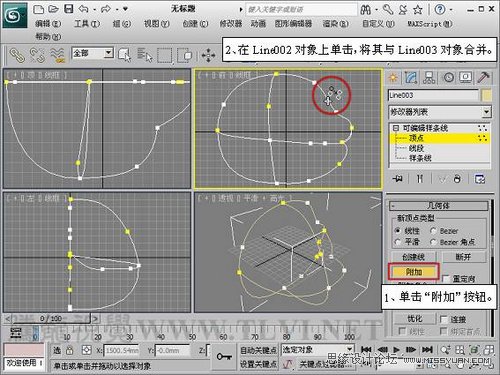The height and width of the screenshot is (375, 500).
Task: Create a new scene file icon
Action: pos(39,9)
